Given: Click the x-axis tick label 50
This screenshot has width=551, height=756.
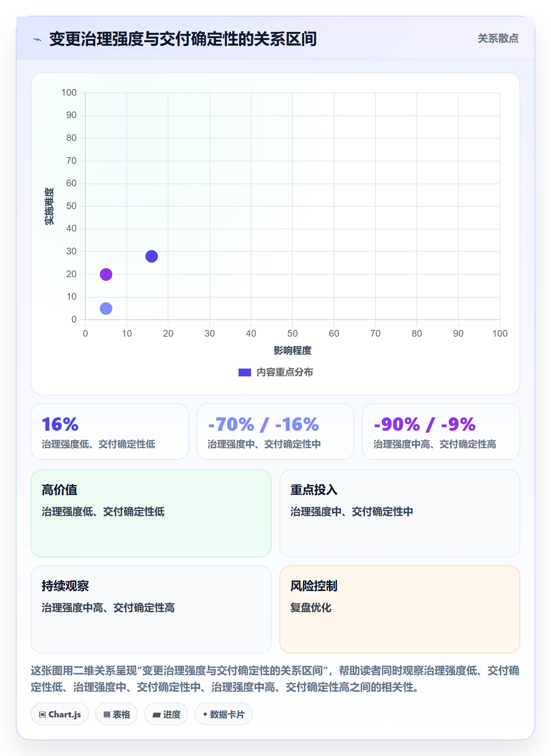Looking at the screenshot, I should [292, 334].
